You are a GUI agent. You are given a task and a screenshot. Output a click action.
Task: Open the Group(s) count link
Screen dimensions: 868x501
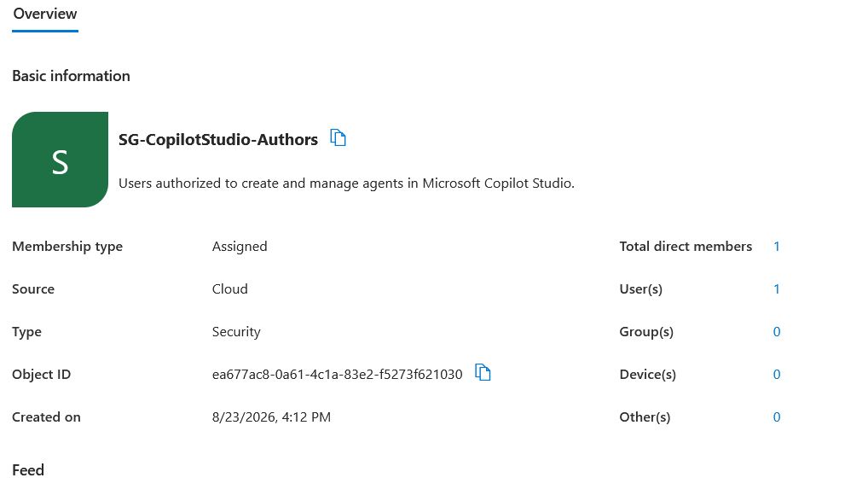[x=777, y=332]
